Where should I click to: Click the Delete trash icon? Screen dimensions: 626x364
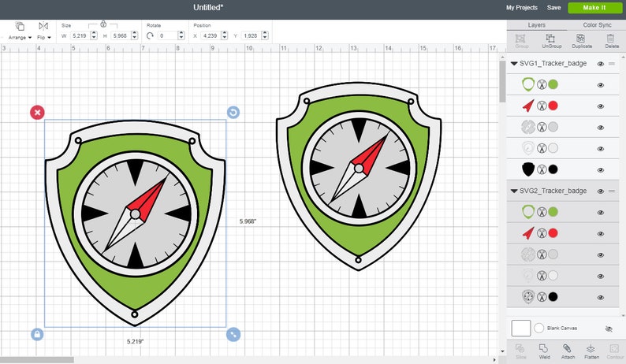tap(611, 41)
